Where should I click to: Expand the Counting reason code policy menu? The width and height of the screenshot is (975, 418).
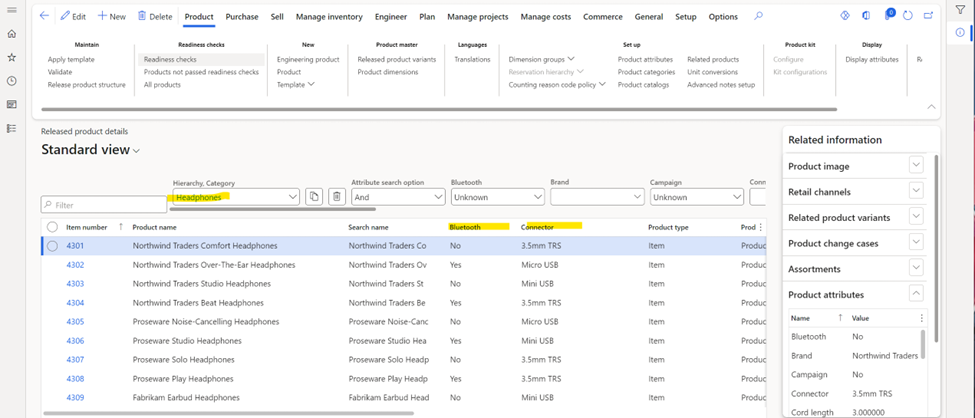(557, 85)
